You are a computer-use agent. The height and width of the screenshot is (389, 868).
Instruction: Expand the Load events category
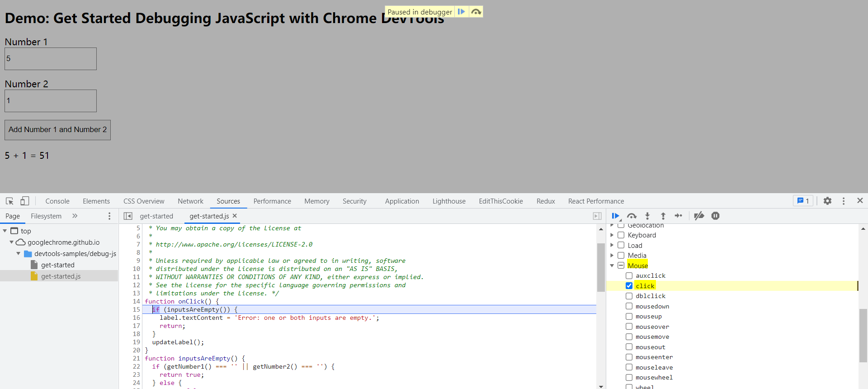612,245
